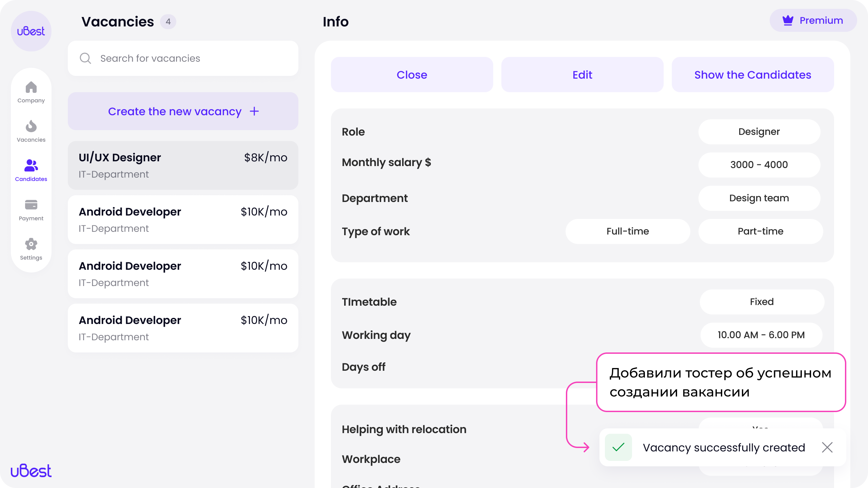Image resolution: width=868 pixels, height=488 pixels.
Task: Open the 3000 - 4000 salary field
Action: click(x=759, y=165)
